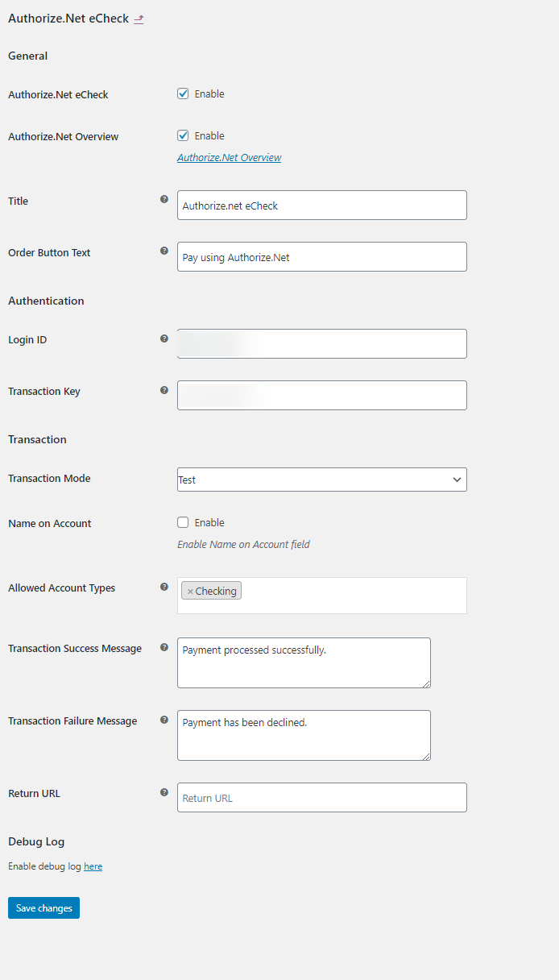The image size is (559, 980).
Task: Disable the Authorize.Net eCheck checkbox
Action: 183,93
